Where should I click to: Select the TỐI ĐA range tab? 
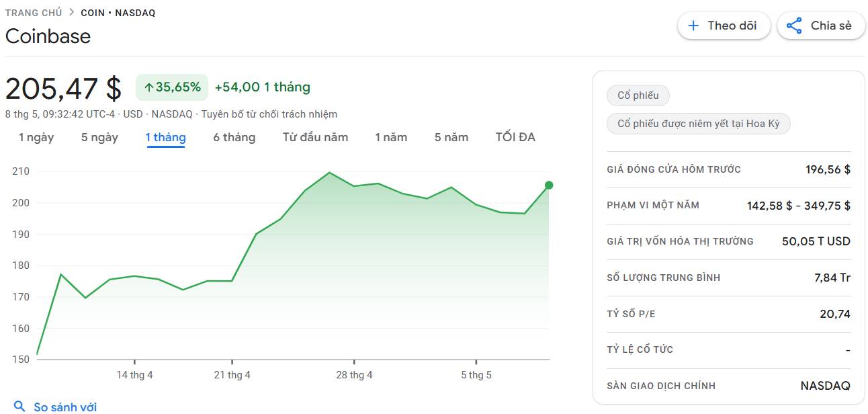[515, 137]
